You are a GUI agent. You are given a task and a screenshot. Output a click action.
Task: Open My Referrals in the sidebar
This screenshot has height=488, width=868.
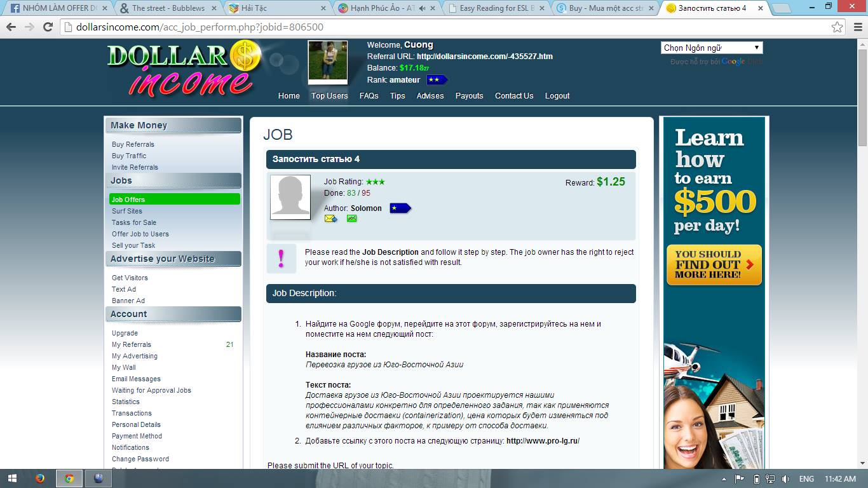coord(132,344)
